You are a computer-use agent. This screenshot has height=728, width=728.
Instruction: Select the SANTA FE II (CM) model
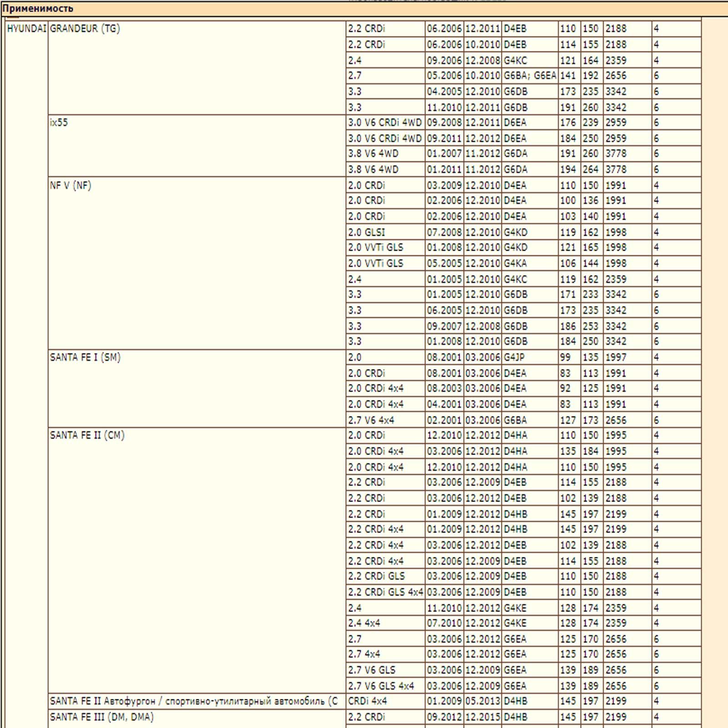[87, 435]
